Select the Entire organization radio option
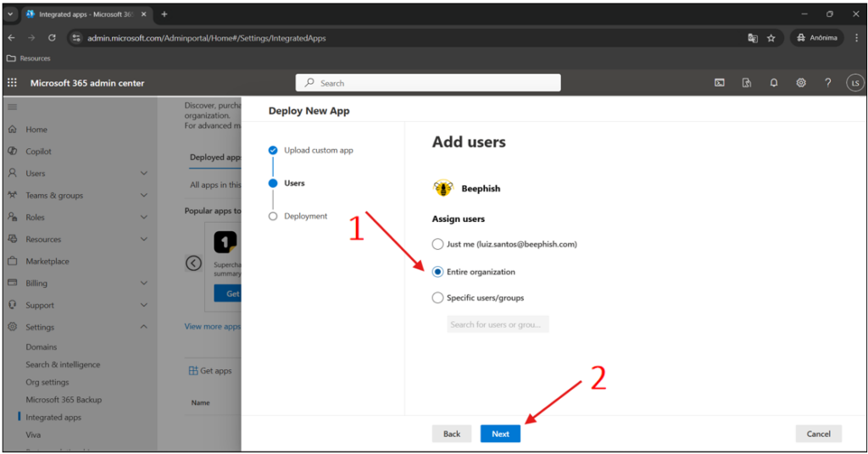This screenshot has height=454, width=868. pyautogui.click(x=437, y=272)
